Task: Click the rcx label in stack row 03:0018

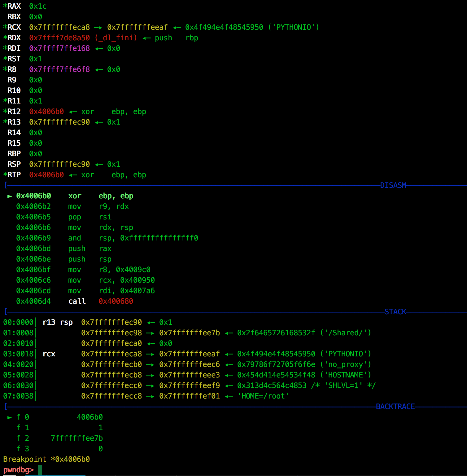Action: point(49,354)
